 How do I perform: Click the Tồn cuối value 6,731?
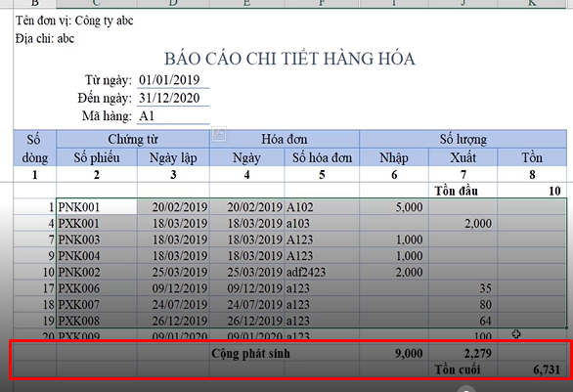tap(532, 370)
